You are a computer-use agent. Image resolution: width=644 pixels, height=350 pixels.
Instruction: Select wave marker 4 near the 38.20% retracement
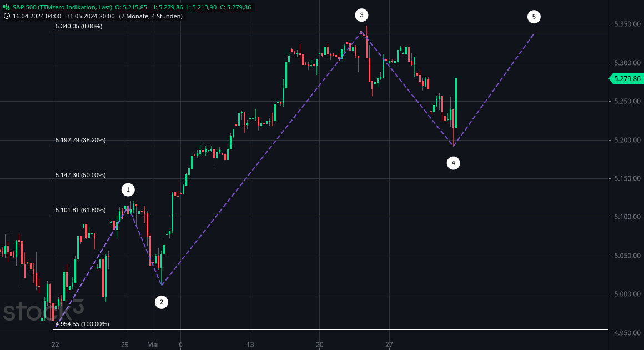[453, 162]
